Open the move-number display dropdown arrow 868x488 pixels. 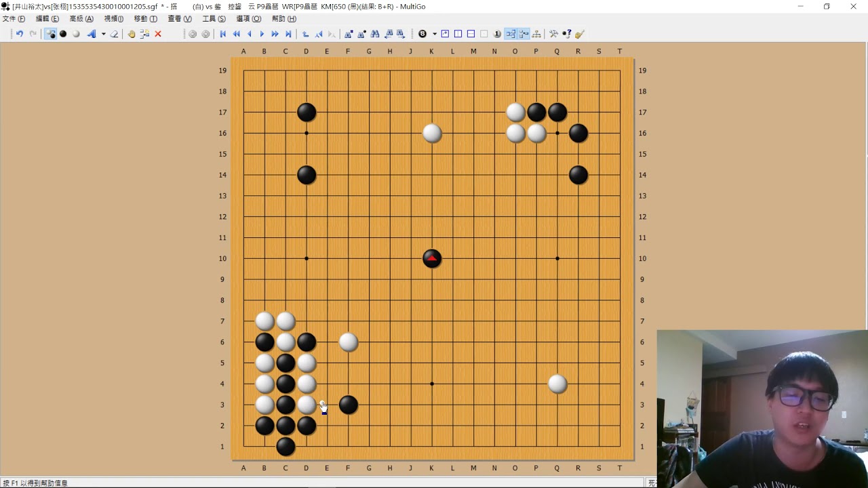click(435, 34)
